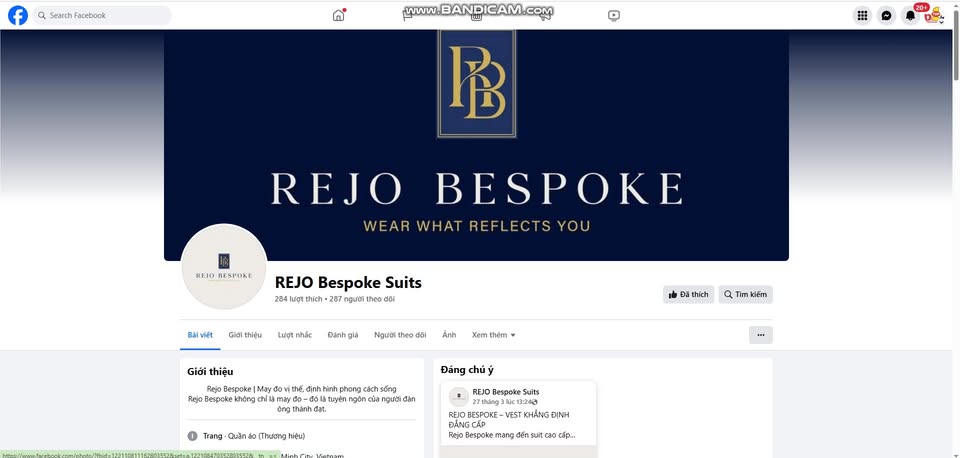Open the Đánh giá tab
The image size is (960, 458).
tap(343, 335)
